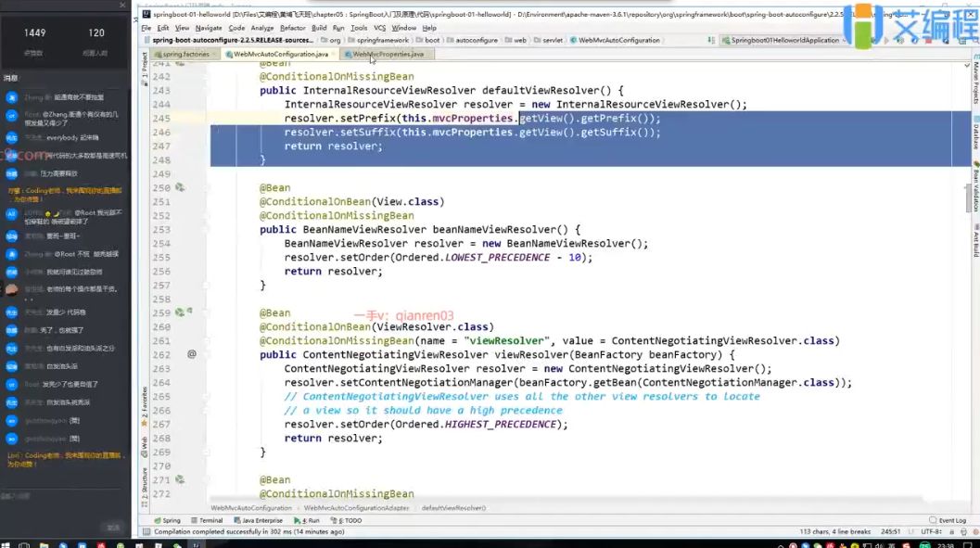The image size is (980, 548).
Task: Click line number 253 in the gutter
Action: pos(161,229)
